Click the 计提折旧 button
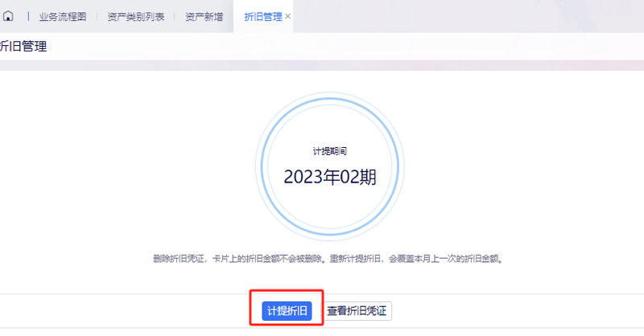 pyautogui.click(x=287, y=310)
